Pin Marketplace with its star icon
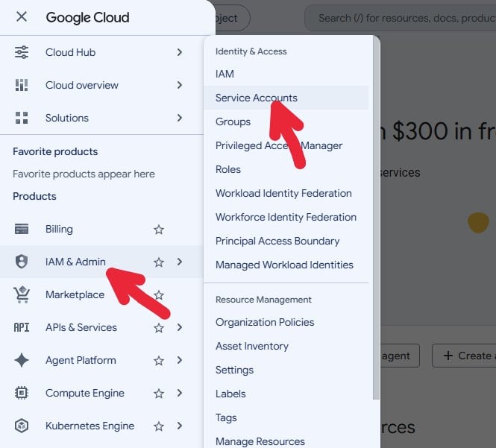 159,295
